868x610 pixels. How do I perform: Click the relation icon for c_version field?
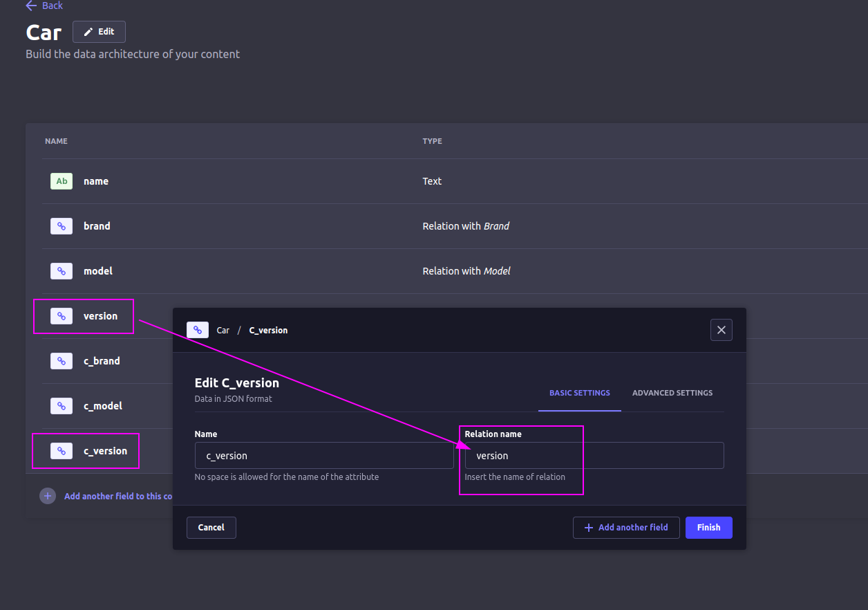tap(62, 451)
